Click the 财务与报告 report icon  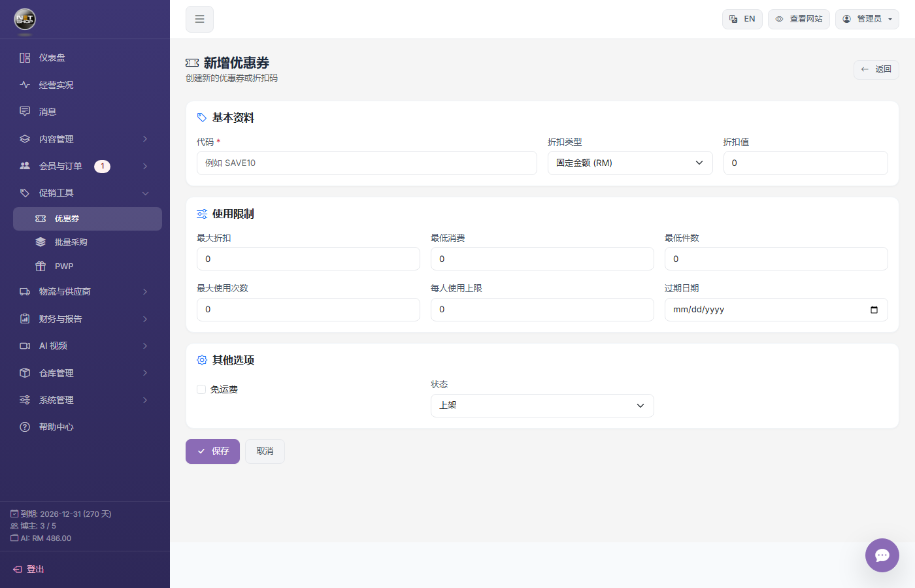pyautogui.click(x=25, y=319)
